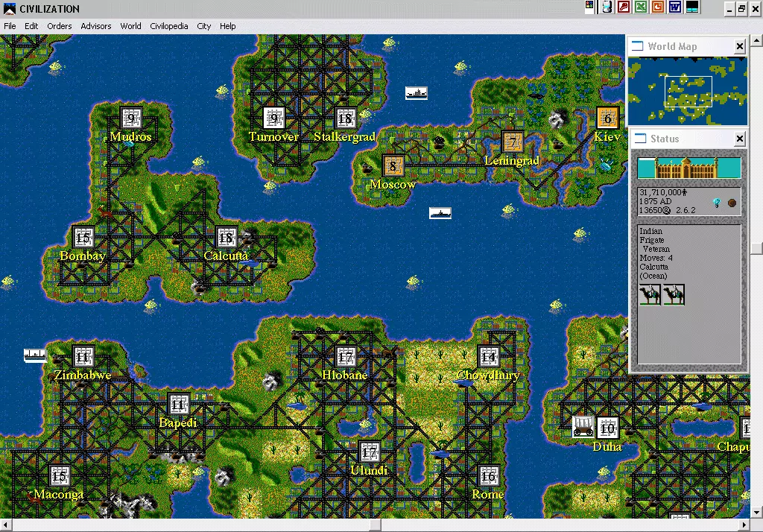This screenshot has height=532, width=763.
Task: Open Microsoft Excel from the Quick Launch bar
Action: 641,8
